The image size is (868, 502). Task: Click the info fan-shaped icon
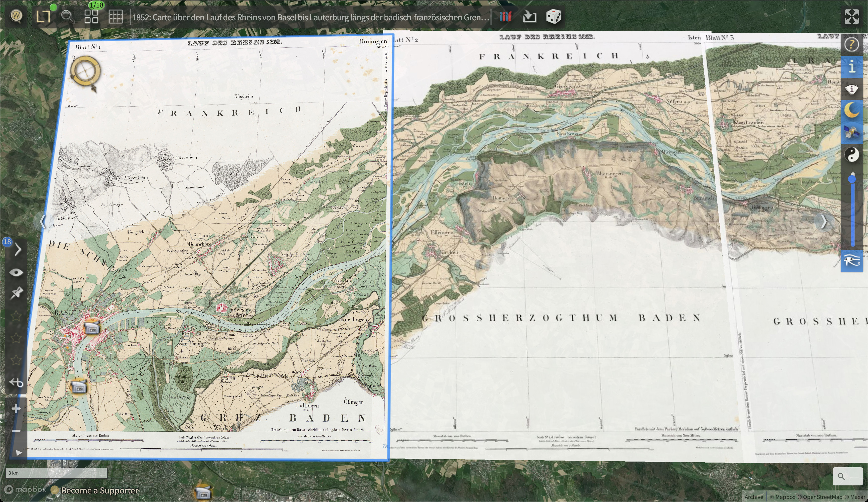[x=852, y=89]
